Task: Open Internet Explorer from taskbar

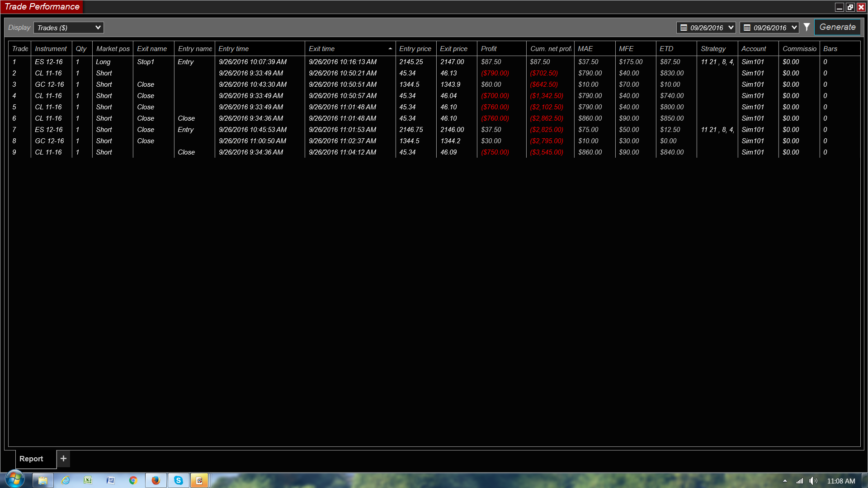Action: point(66,480)
